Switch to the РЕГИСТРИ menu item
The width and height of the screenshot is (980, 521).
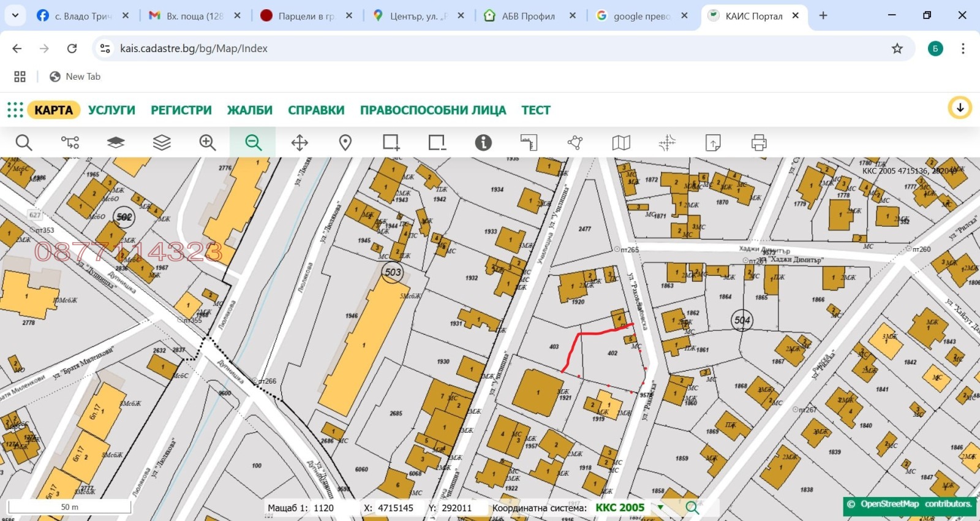(181, 110)
